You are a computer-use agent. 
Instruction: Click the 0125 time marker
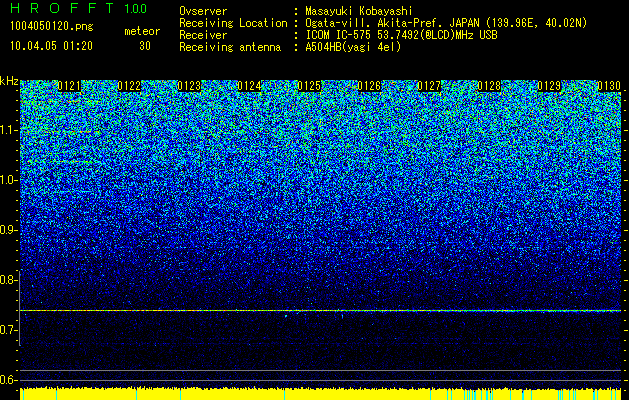[309, 86]
